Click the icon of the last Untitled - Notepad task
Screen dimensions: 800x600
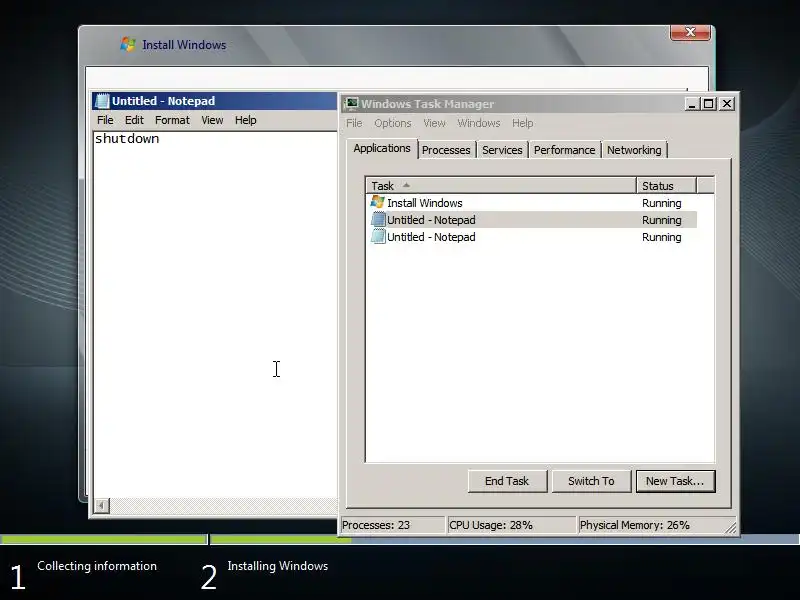[378, 237]
